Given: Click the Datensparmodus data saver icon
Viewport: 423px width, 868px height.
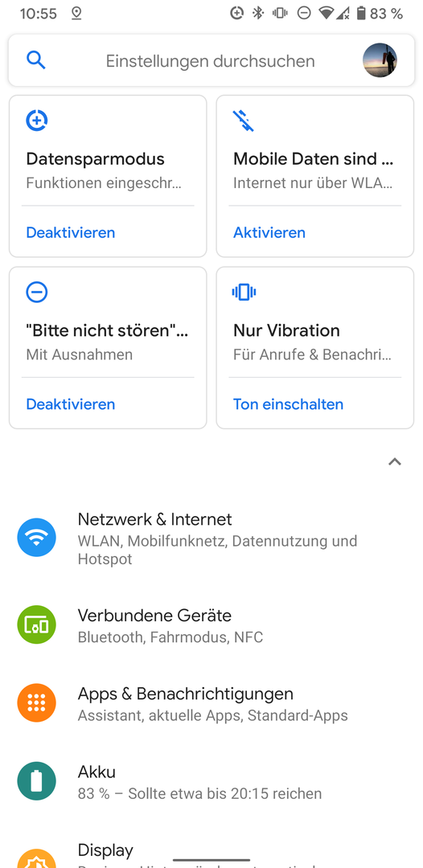Looking at the screenshot, I should [36, 121].
